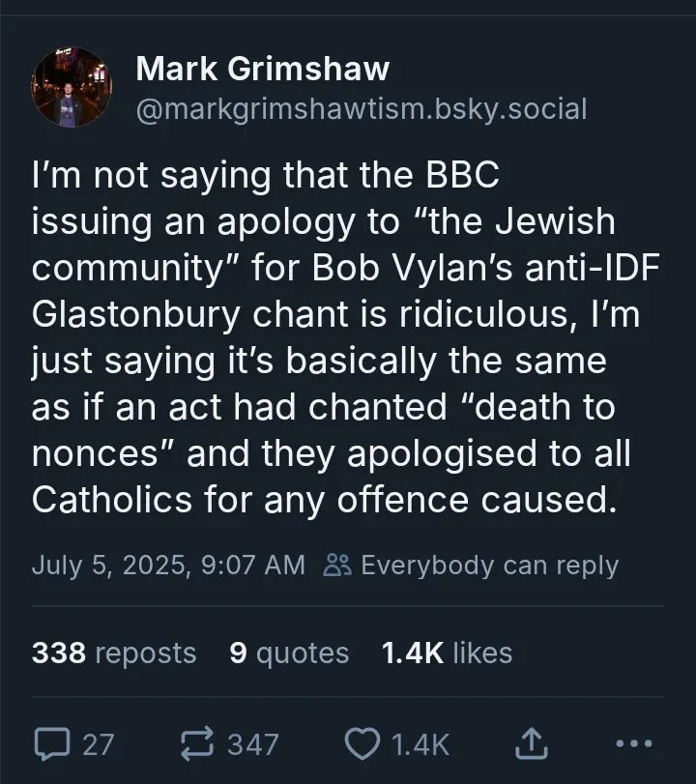
Task: Select Mark Grimshaw's display name
Action: click(263, 68)
